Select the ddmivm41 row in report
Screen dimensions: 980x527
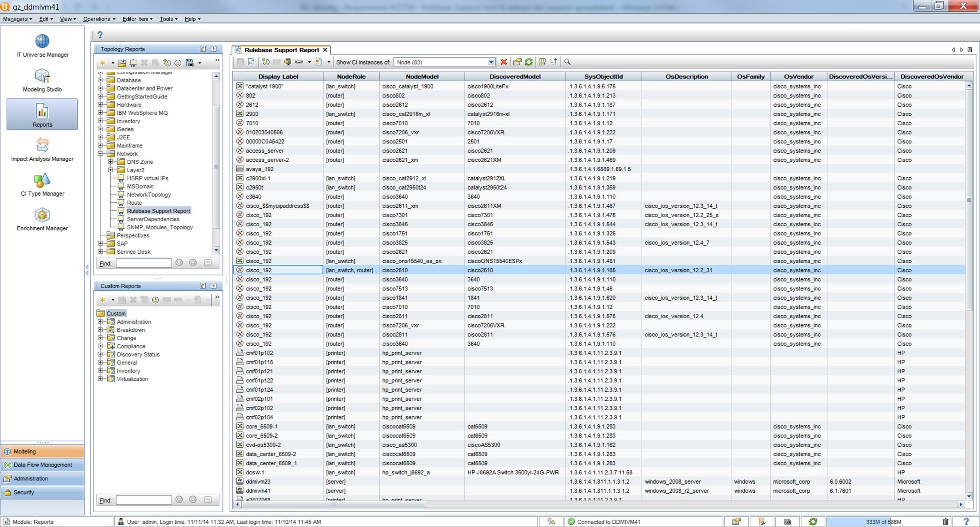(599, 491)
